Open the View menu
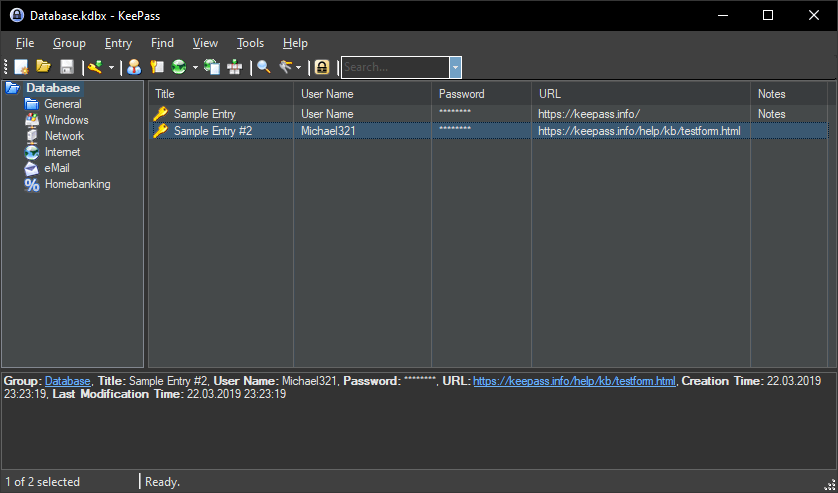 [205, 43]
